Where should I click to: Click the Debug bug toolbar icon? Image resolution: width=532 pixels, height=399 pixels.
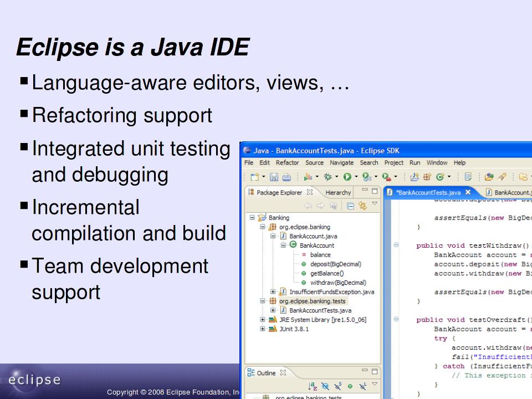point(328,177)
